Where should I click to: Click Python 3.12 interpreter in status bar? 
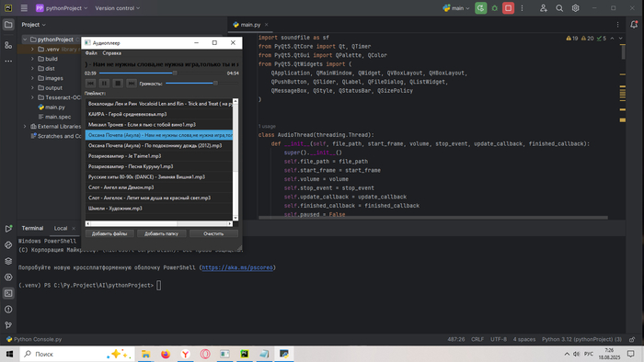click(x=581, y=339)
